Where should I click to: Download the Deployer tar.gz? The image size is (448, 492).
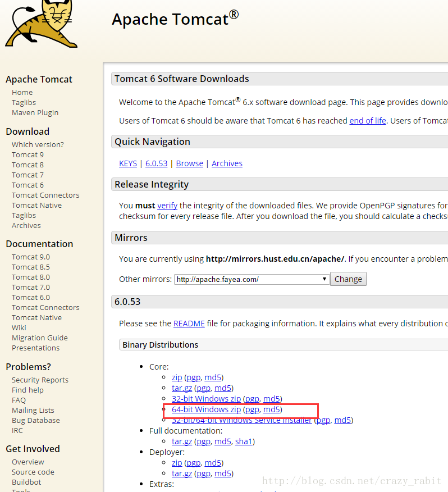182,473
